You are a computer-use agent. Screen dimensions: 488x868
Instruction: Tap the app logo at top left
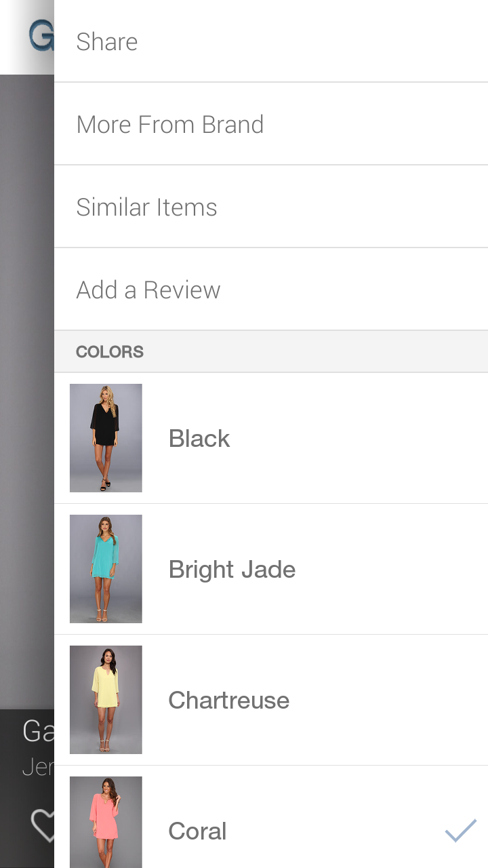coord(41,36)
